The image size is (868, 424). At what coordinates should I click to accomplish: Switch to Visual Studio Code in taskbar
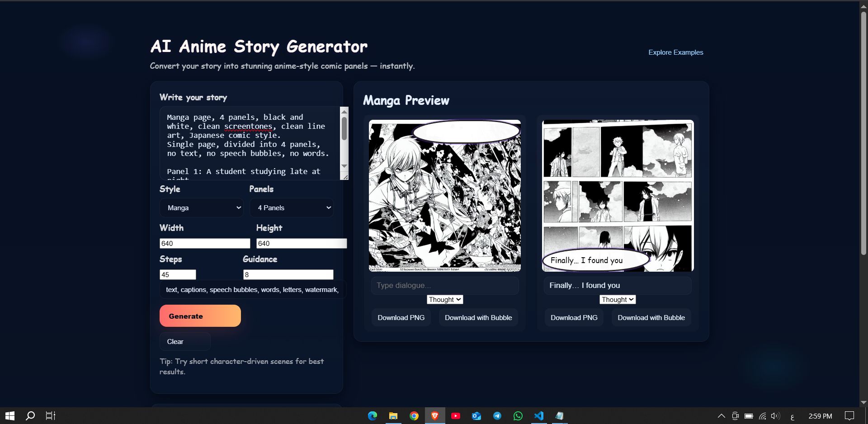point(538,416)
